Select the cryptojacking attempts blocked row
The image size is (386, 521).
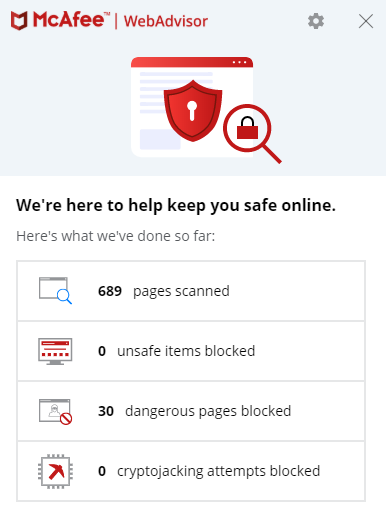click(x=191, y=471)
